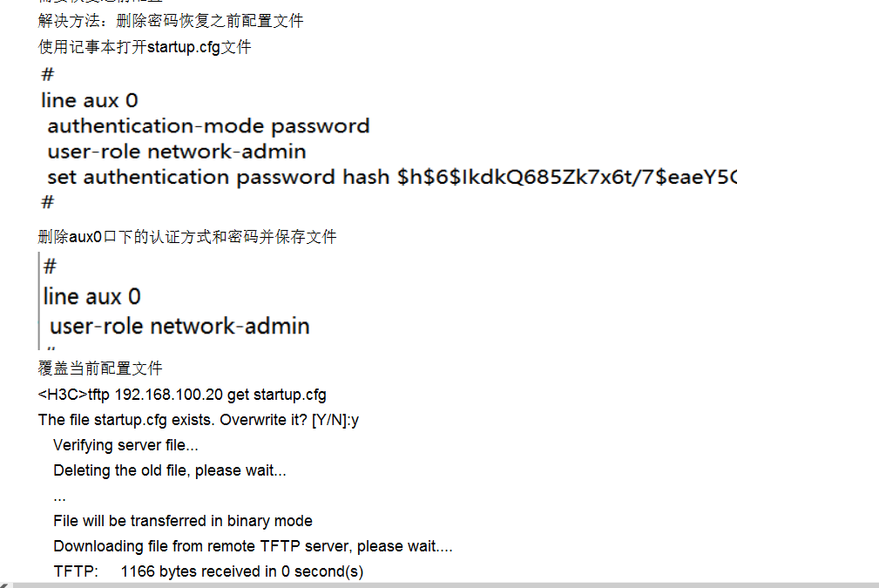Click "user-role network-admin" in the second config image
The height and width of the screenshot is (588, 879).
click(179, 327)
